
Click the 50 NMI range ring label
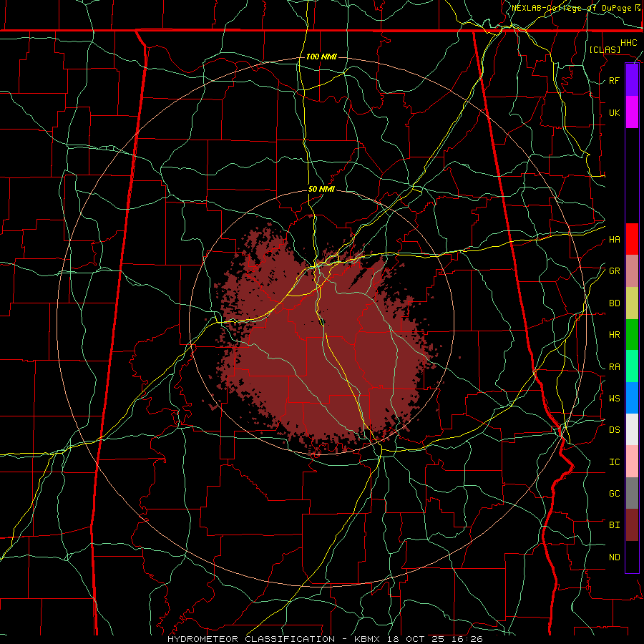click(x=321, y=189)
